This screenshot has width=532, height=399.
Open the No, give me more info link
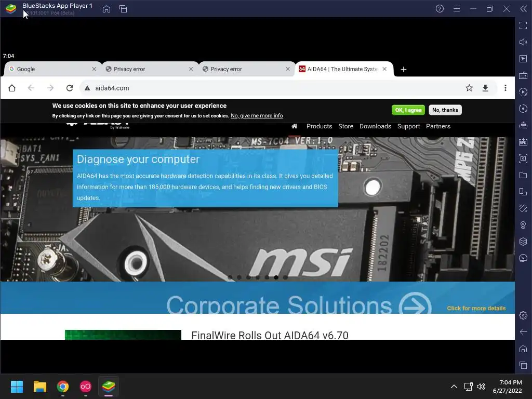coord(257,116)
